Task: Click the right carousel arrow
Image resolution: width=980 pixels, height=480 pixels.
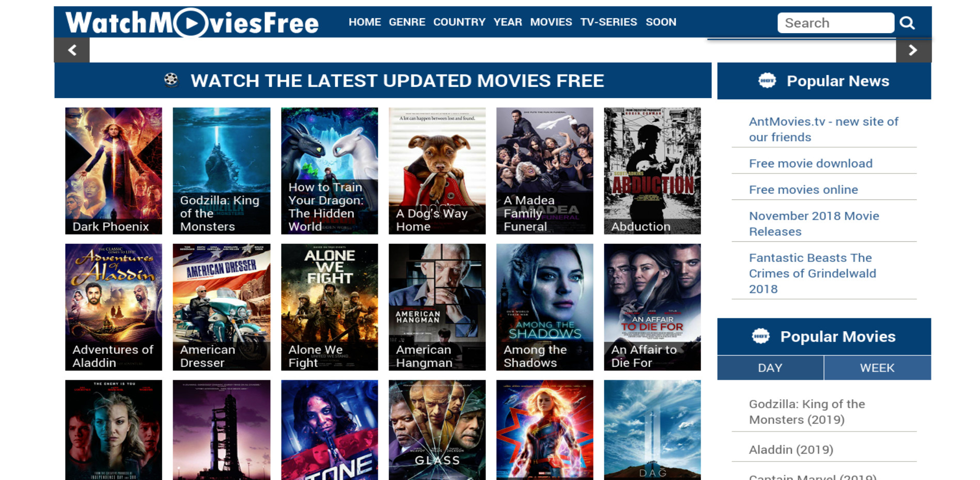Action: (x=913, y=50)
